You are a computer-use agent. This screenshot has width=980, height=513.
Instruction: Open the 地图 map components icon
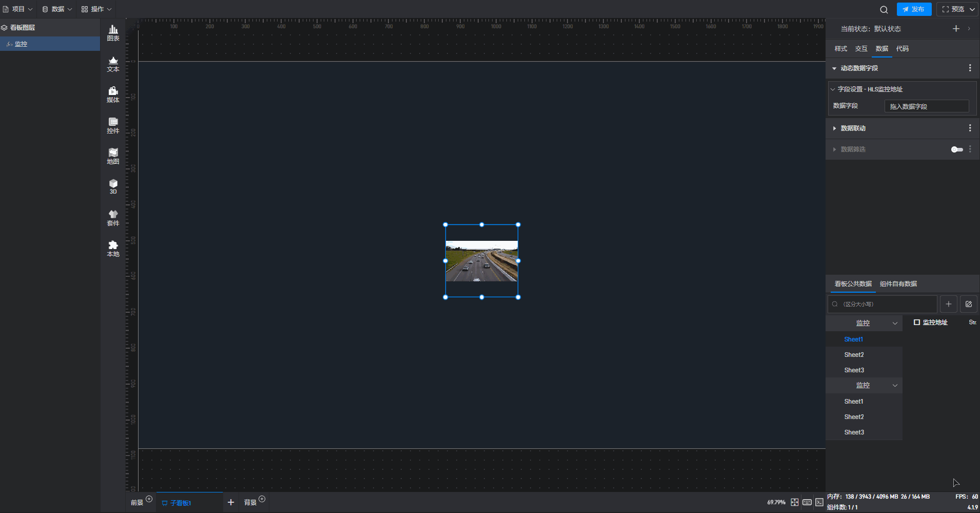click(113, 156)
